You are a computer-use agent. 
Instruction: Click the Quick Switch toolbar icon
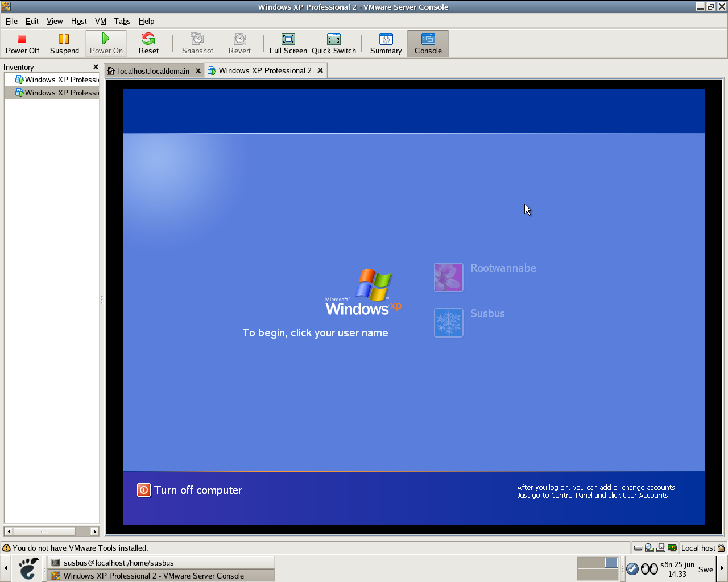(334, 39)
